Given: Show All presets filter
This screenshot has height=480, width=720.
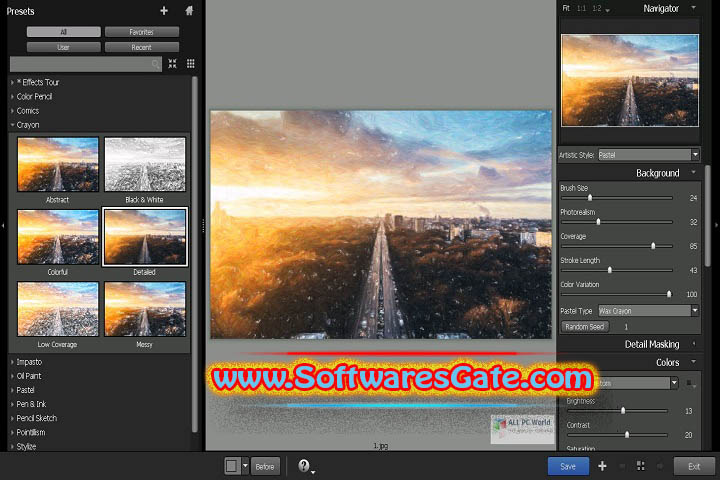Looking at the screenshot, I should coord(63,32).
